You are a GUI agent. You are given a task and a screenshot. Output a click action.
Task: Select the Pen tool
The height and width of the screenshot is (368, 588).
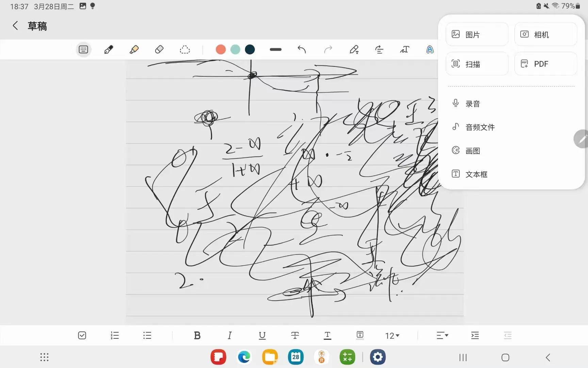tap(109, 50)
